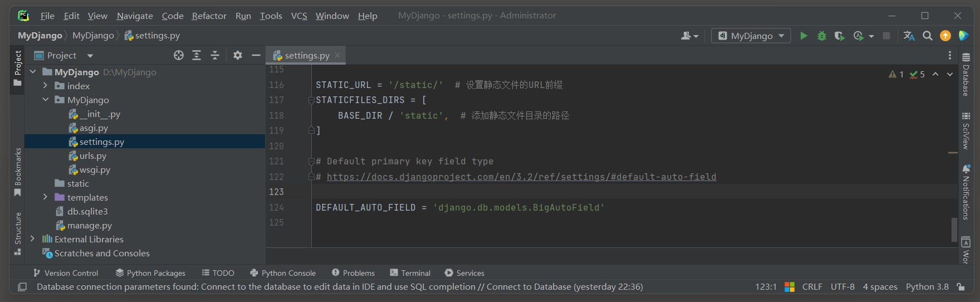The width and height of the screenshot is (980, 302).
Task: Click Select Opened File target icon
Action: pos(179,55)
